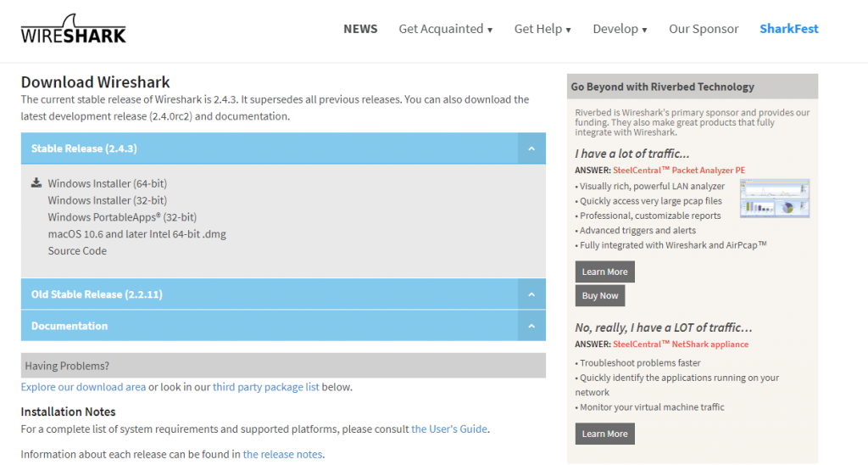This screenshot has width=868, height=465.
Task: Toggle the Documentation section chevron
Action: point(531,326)
